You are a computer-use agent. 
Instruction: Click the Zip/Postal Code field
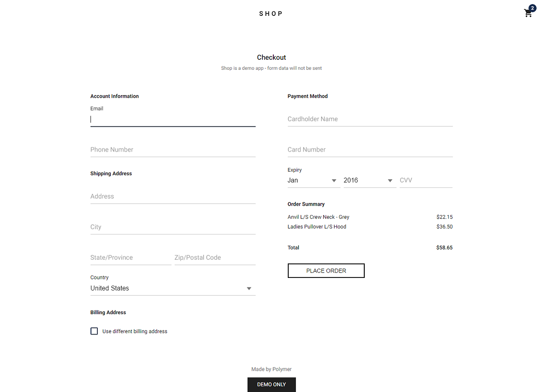point(214,258)
